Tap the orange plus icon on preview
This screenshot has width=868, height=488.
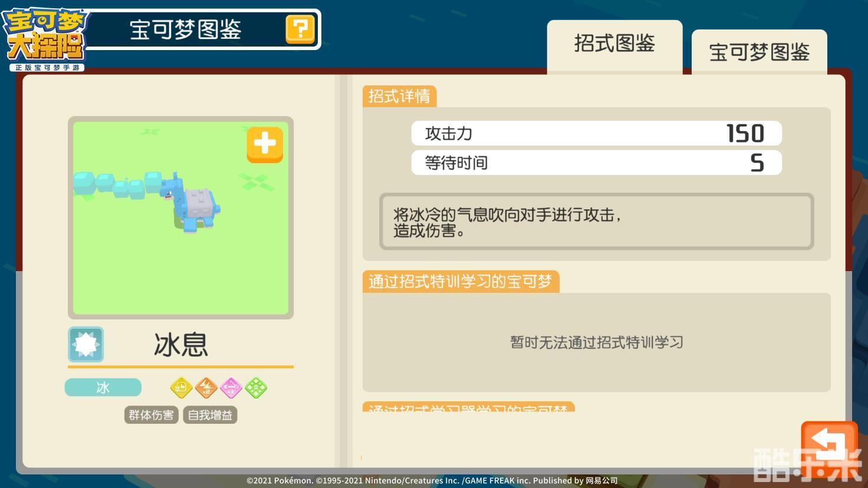(265, 144)
